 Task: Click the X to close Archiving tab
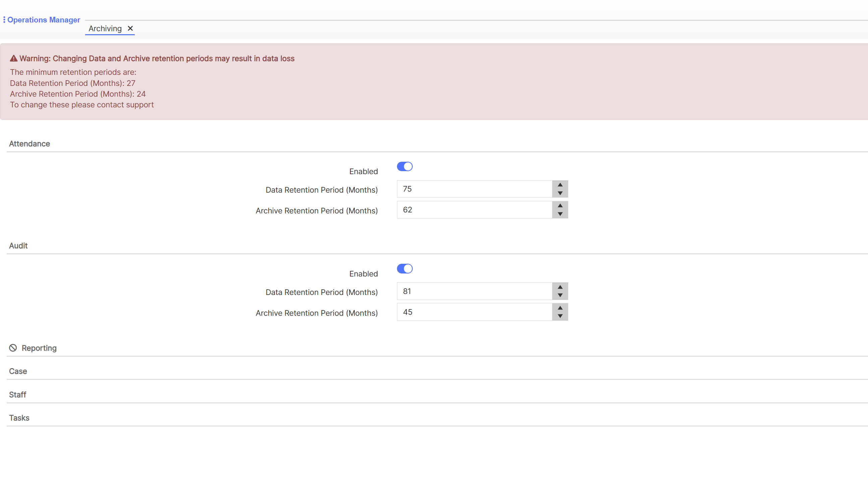pos(130,29)
